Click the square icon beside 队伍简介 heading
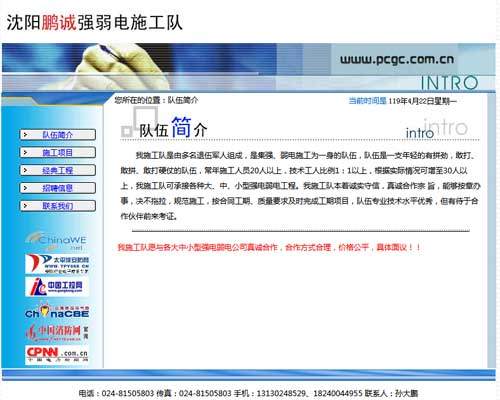The width and height of the screenshot is (500, 400). (126, 131)
